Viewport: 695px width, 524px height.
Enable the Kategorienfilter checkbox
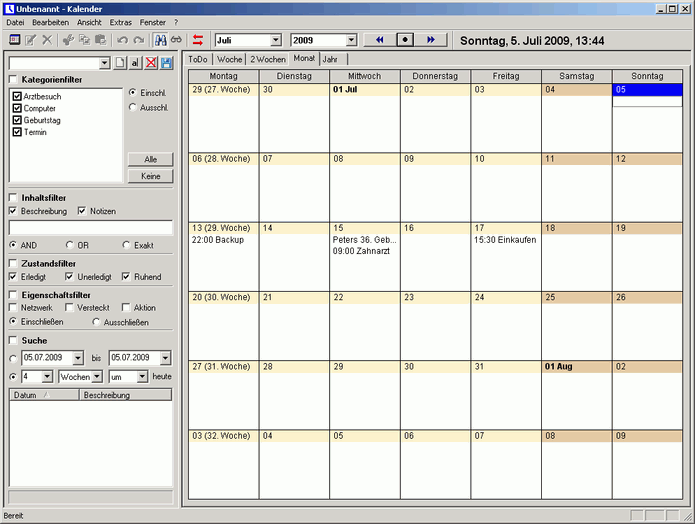[x=13, y=79]
